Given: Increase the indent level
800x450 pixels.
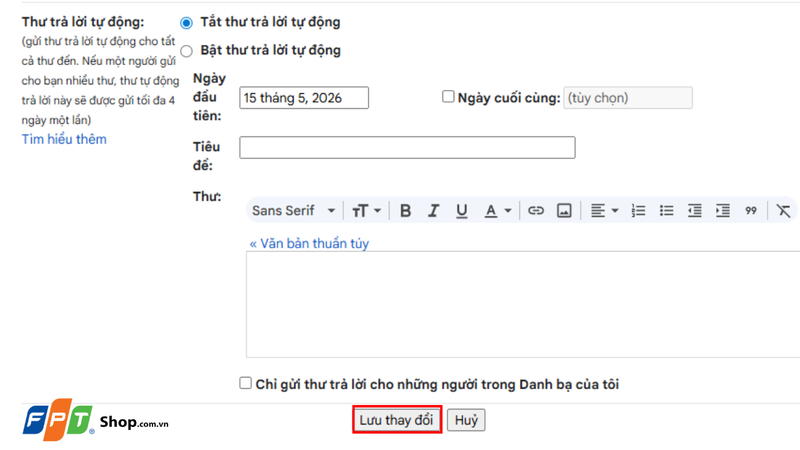Looking at the screenshot, I should pyautogui.click(x=722, y=211).
